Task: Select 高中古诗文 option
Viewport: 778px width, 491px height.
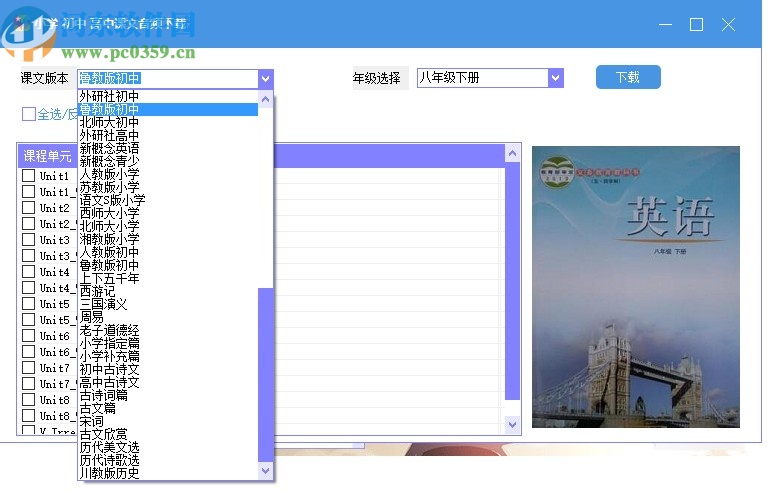Action: click(168, 382)
